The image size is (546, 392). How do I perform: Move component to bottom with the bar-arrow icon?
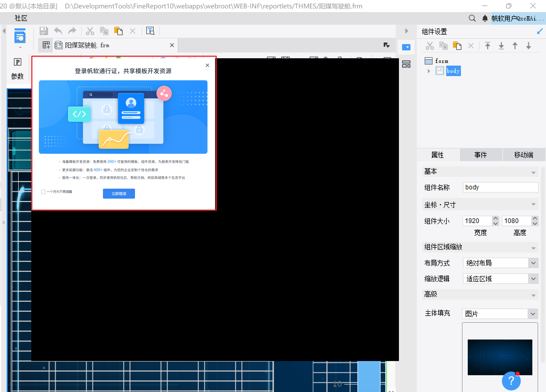[x=501, y=46]
